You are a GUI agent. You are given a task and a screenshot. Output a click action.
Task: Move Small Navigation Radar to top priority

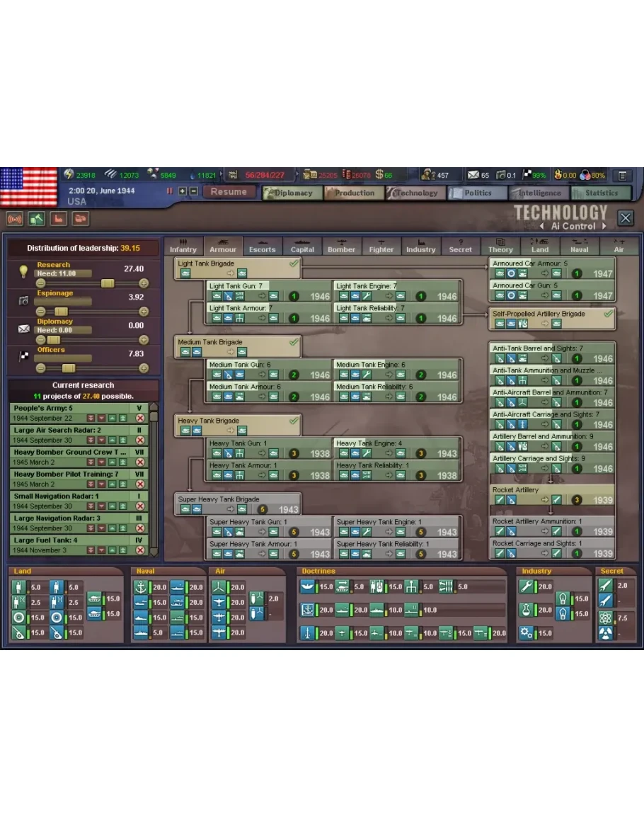124,506
